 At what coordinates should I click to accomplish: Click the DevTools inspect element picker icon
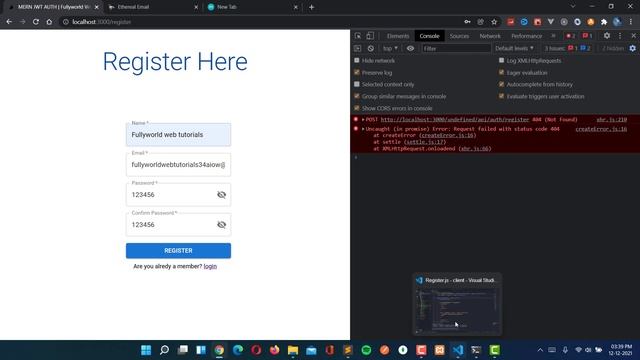358,36
